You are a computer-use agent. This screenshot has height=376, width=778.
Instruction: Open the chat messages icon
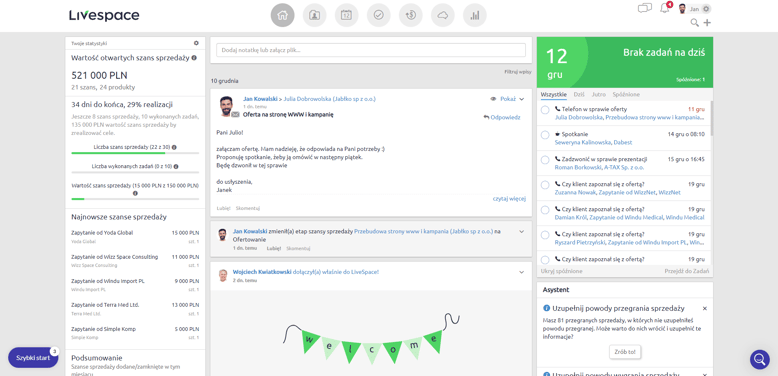tap(645, 8)
